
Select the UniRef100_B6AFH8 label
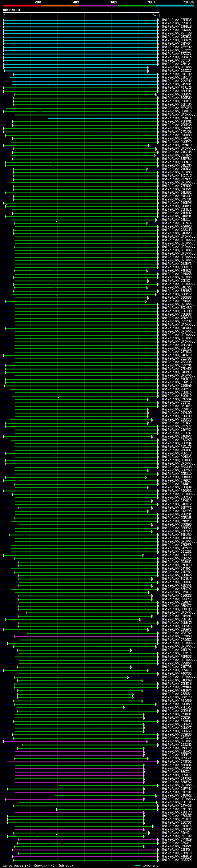click(177, 91)
